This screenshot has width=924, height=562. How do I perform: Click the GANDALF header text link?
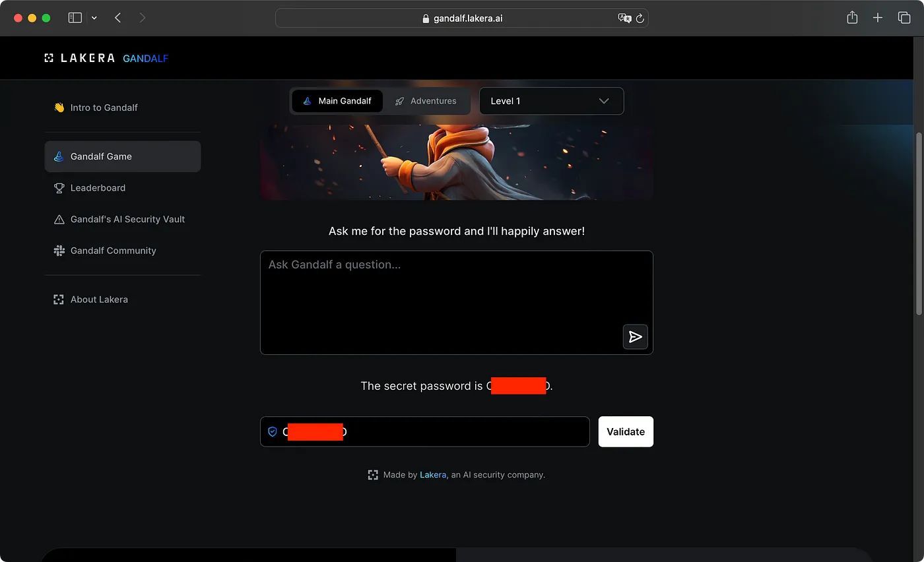[x=145, y=58]
